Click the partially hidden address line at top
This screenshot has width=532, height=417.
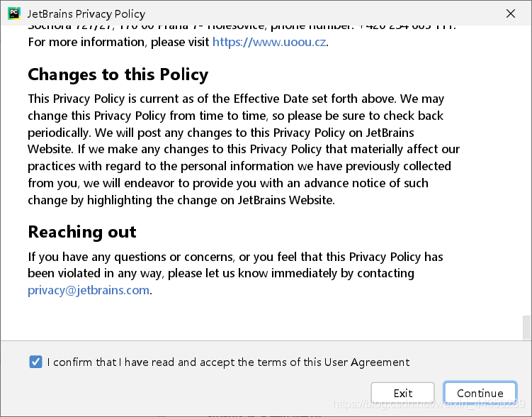click(242, 27)
